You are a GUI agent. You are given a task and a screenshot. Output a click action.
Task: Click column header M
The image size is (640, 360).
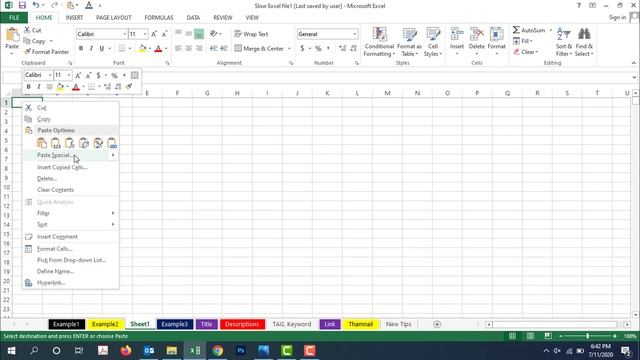pos(387,93)
